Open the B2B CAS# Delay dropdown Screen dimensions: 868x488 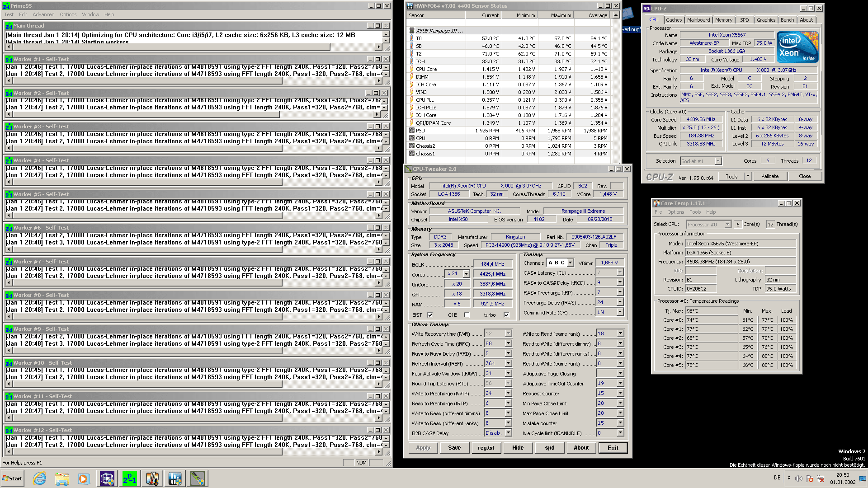pos(508,433)
